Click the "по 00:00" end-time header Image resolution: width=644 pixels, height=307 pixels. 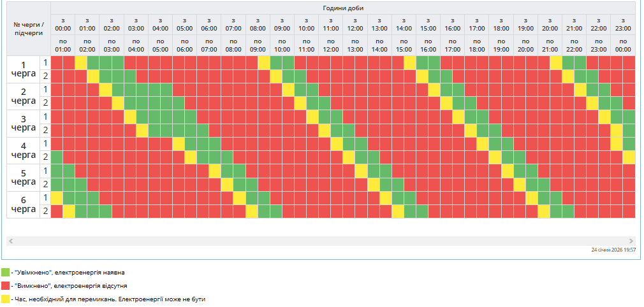pos(623,45)
